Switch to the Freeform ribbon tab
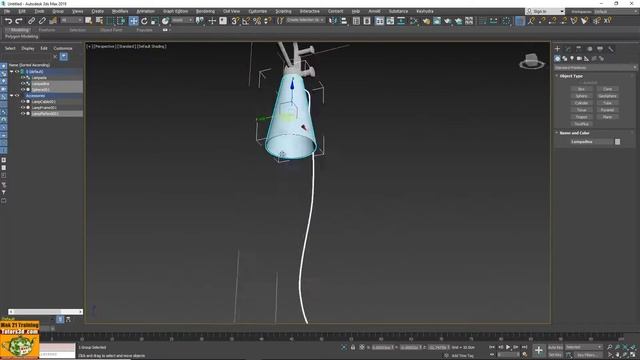 click(47, 30)
